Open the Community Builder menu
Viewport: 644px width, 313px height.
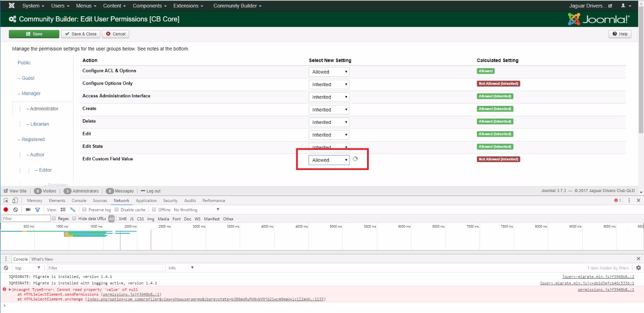click(237, 6)
